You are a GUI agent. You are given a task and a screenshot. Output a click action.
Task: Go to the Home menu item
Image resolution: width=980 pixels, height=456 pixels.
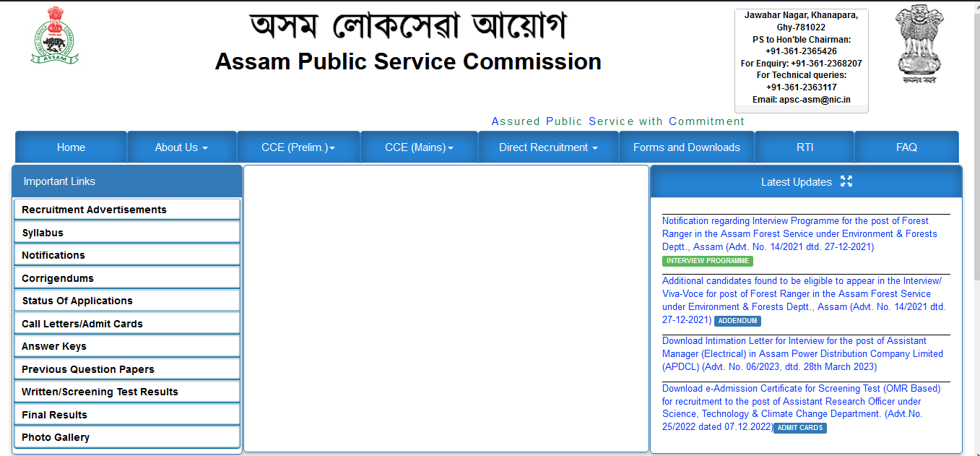71,147
